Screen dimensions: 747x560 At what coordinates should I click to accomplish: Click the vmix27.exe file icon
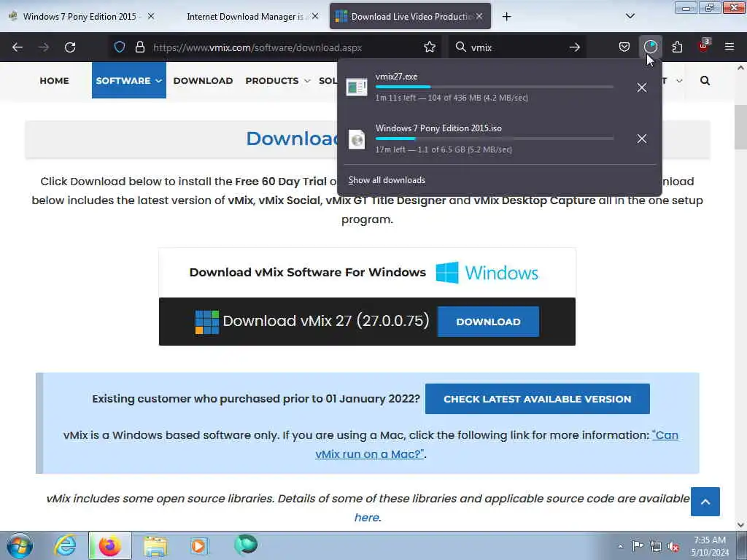click(356, 87)
